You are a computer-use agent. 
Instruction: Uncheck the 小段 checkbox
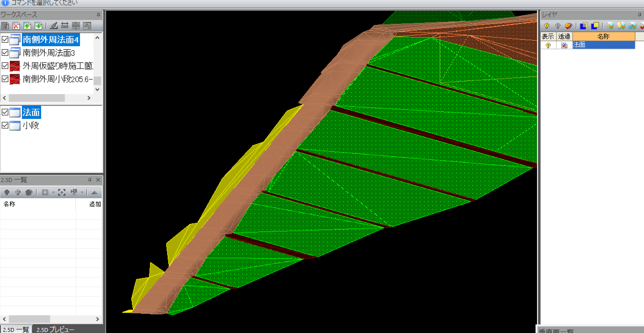click(5, 125)
